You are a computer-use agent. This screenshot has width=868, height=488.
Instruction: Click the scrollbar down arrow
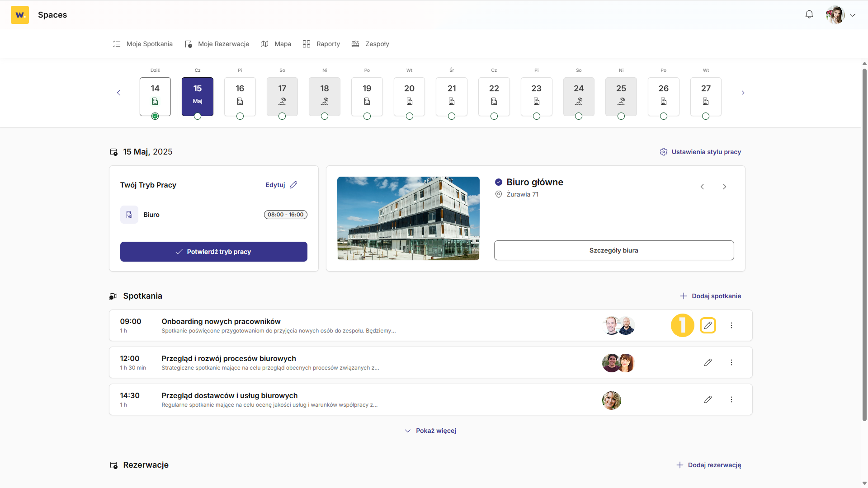[x=864, y=483]
